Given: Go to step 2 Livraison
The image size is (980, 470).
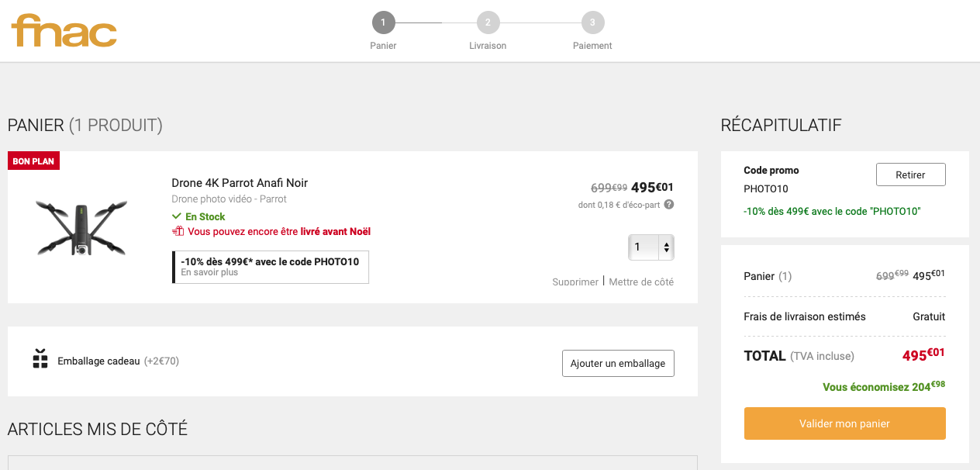Looking at the screenshot, I should click(x=488, y=22).
